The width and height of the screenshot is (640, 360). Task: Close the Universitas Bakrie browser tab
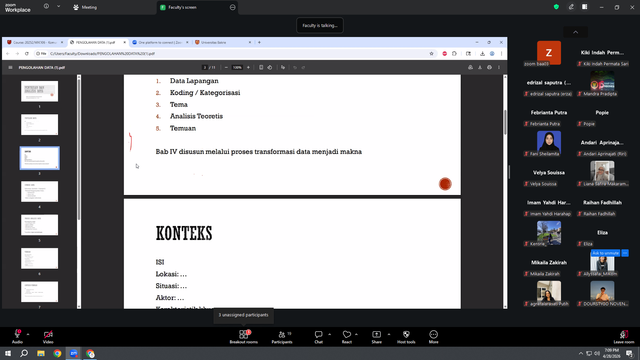click(x=250, y=42)
